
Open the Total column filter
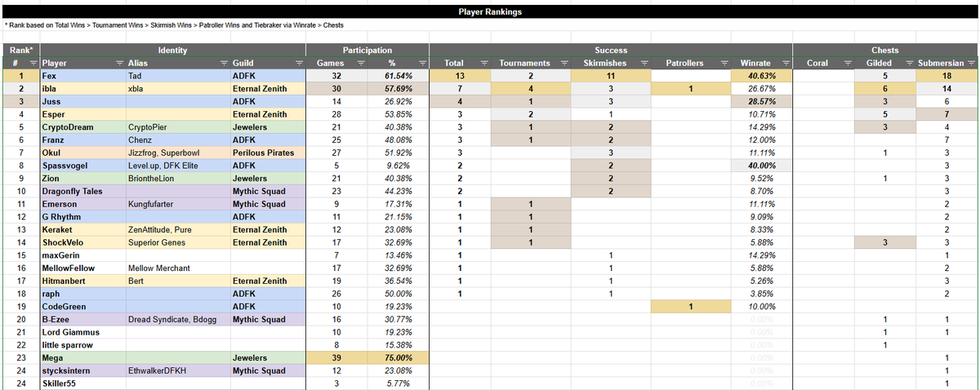[x=483, y=63]
